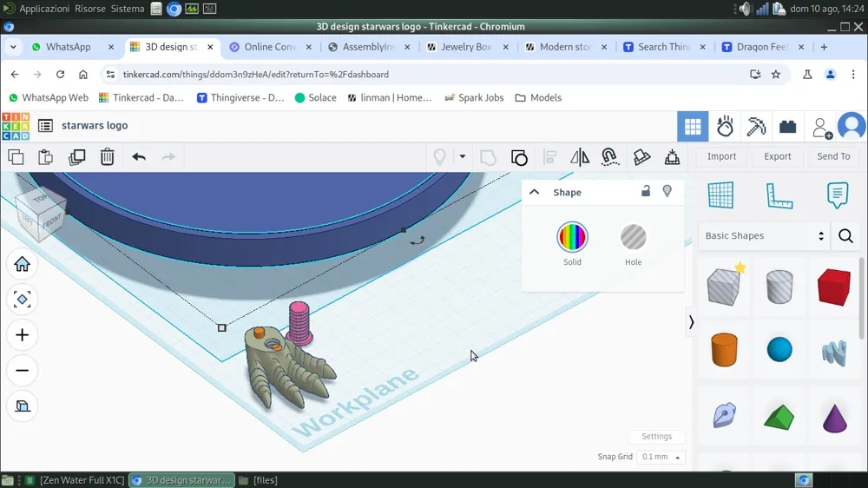Bookmark this page with the star icon
868x488 pixels.
point(775,74)
